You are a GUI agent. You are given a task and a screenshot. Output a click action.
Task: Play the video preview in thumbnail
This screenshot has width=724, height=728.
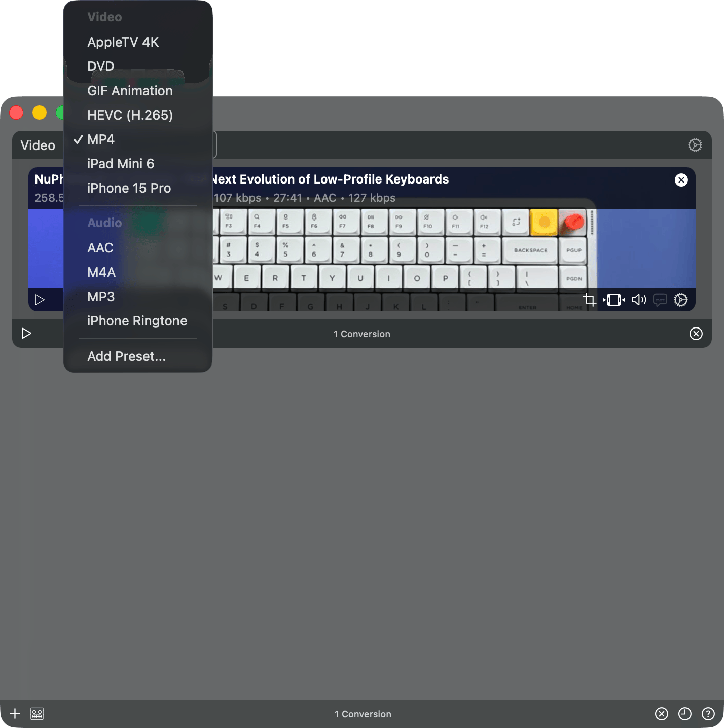click(40, 300)
